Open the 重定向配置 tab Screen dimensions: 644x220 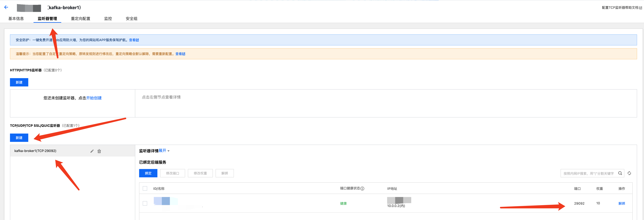tap(80, 19)
